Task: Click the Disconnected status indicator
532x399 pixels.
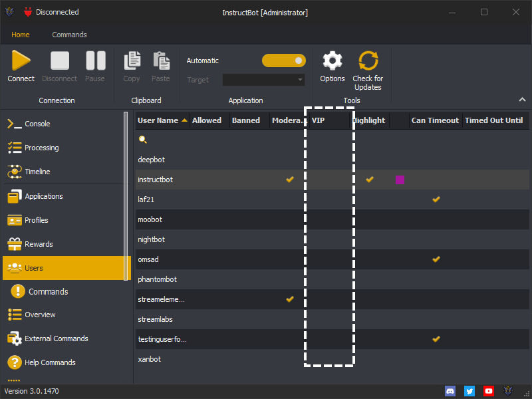Action: coord(51,12)
